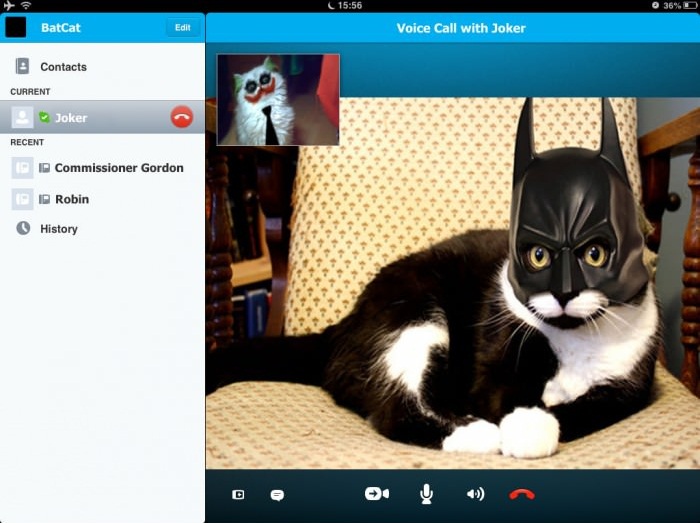Viewport: 700px width, 523px height.
Task: Click the Contacts address book icon
Action: tap(22, 66)
